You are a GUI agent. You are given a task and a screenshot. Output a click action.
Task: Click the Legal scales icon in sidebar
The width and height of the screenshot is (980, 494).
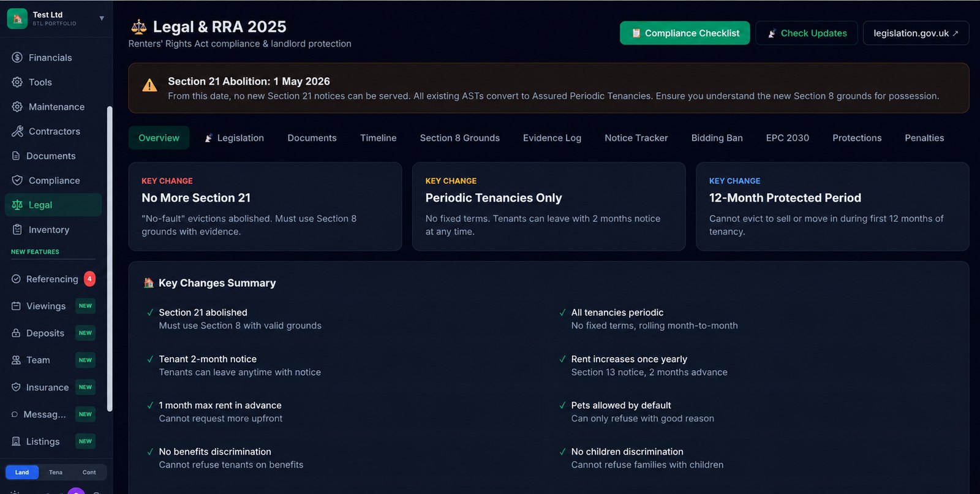pyautogui.click(x=17, y=205)
